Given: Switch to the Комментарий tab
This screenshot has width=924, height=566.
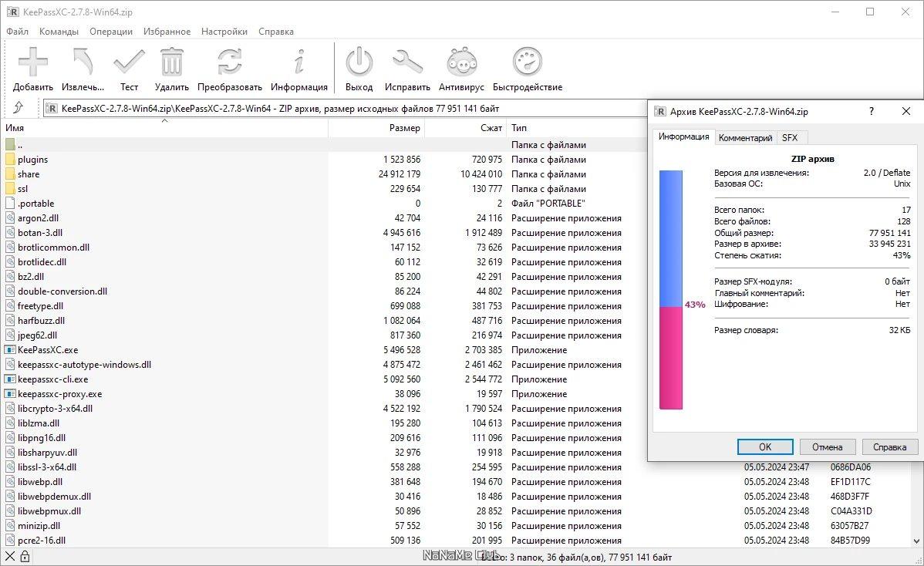Looking at the screenshot, I should tap(745, 138).
